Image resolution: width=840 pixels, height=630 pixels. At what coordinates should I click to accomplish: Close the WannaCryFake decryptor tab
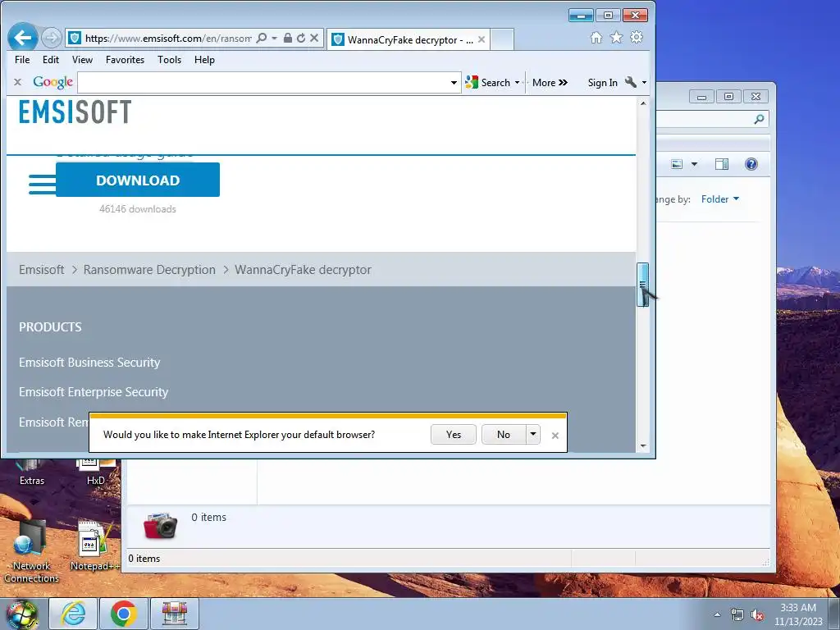[x=482, y=39]
